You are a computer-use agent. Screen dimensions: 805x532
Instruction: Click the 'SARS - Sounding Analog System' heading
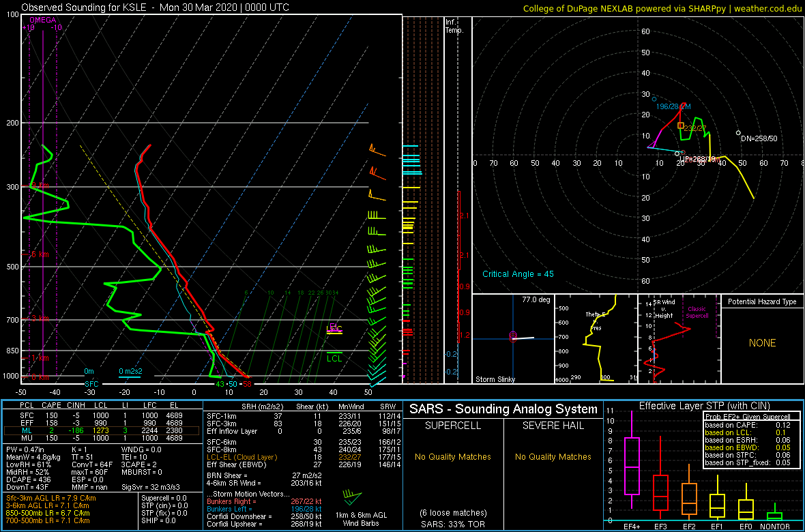(x=503, y=409)
